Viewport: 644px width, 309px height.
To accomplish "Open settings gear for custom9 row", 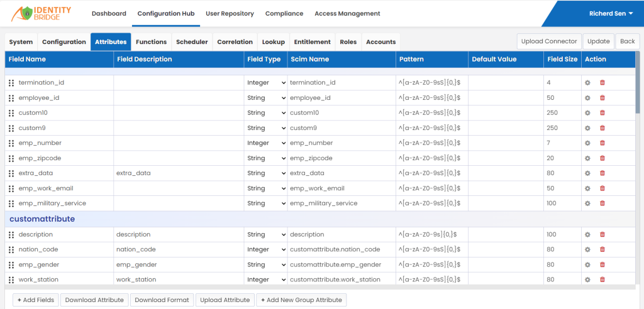I will pyautogui.click(x=587, y=128).
